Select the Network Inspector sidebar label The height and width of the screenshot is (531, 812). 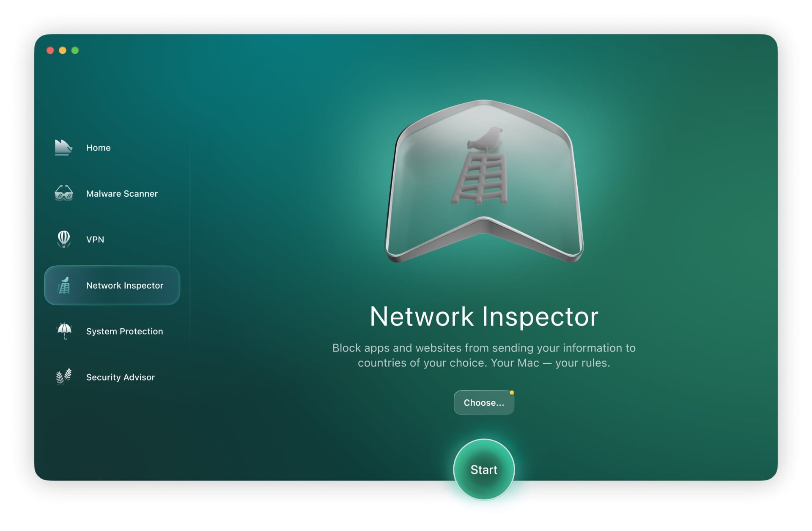click(x=124, y=286)
